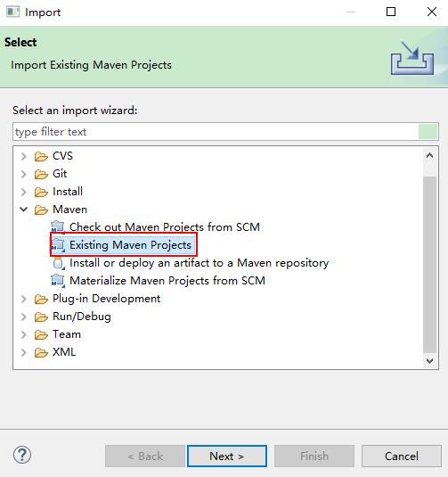The height and width of the screenshot is (477, 448).
Task: Click the wizard list scroll up arrow
Action: coord(430,156)
